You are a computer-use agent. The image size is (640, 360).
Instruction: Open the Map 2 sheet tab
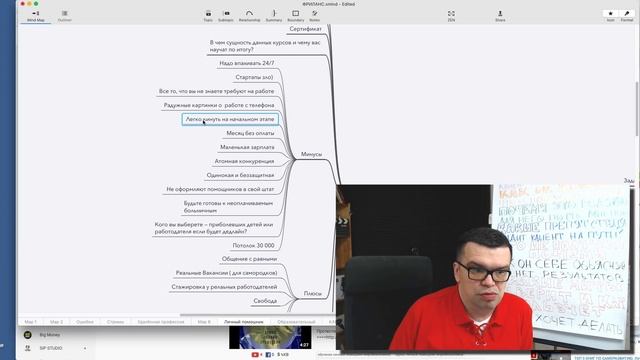(56, 322)
